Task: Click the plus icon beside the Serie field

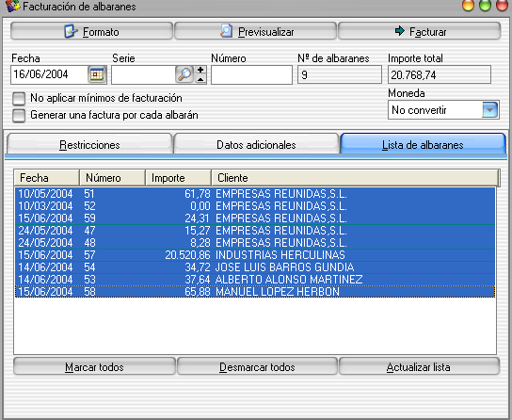Action: pyautogui.click(x=200, y=70)
